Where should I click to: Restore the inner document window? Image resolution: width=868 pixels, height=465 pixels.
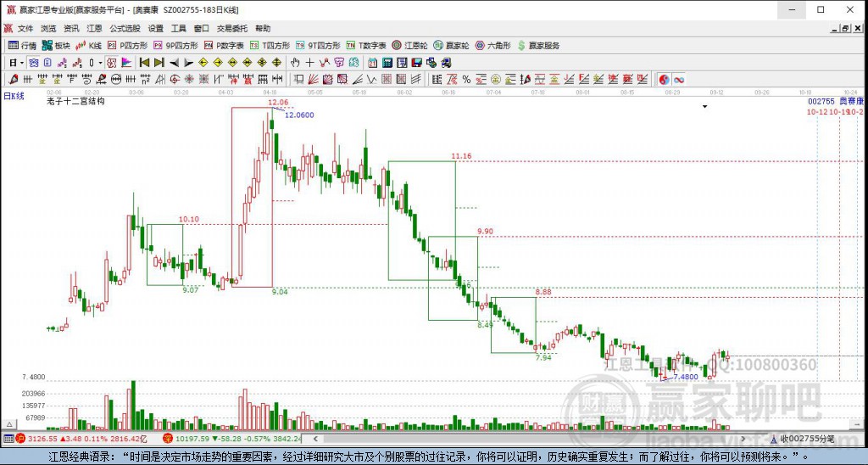pyautogui.click(x=845, y=29)
